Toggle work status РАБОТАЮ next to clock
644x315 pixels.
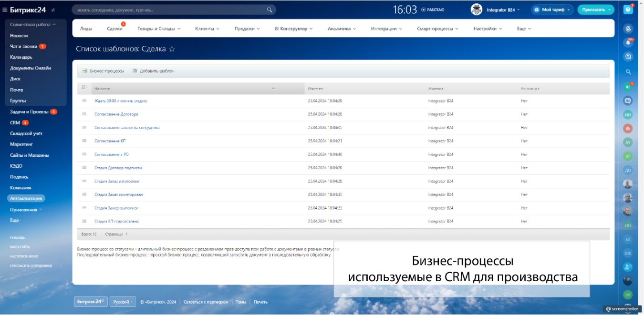pos(433,10)
